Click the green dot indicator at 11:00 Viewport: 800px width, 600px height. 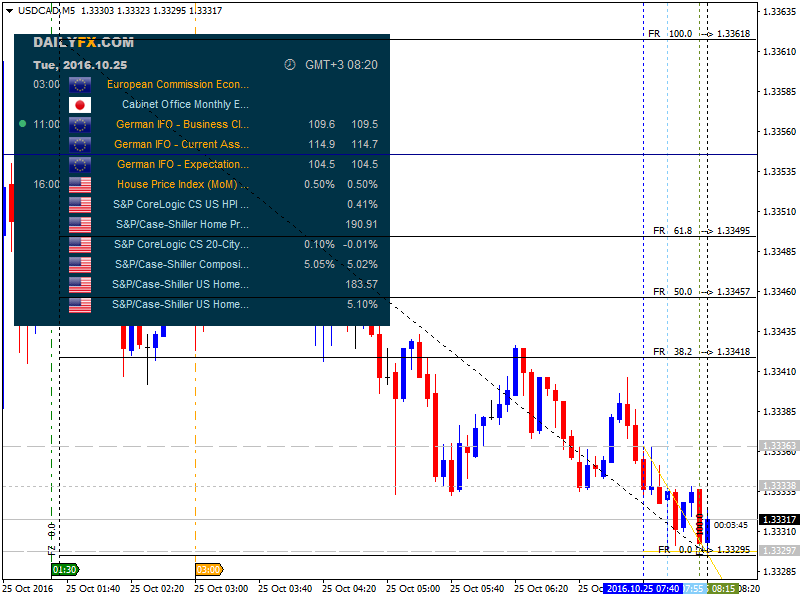tap(22, 124)
